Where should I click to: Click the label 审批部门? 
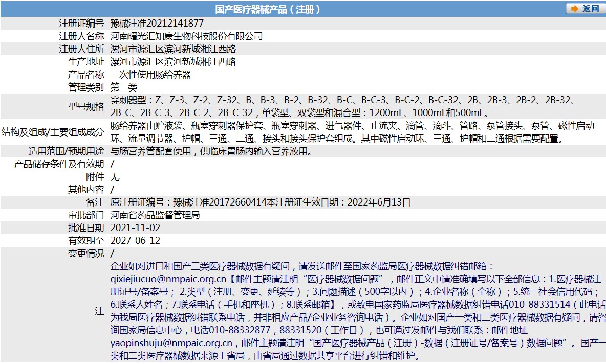86,215
